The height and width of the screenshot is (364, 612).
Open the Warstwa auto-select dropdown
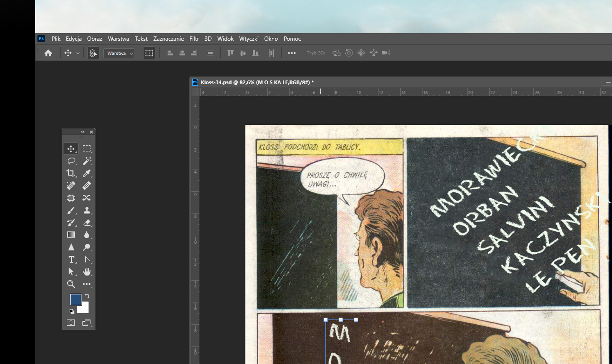tap(119, 53)
